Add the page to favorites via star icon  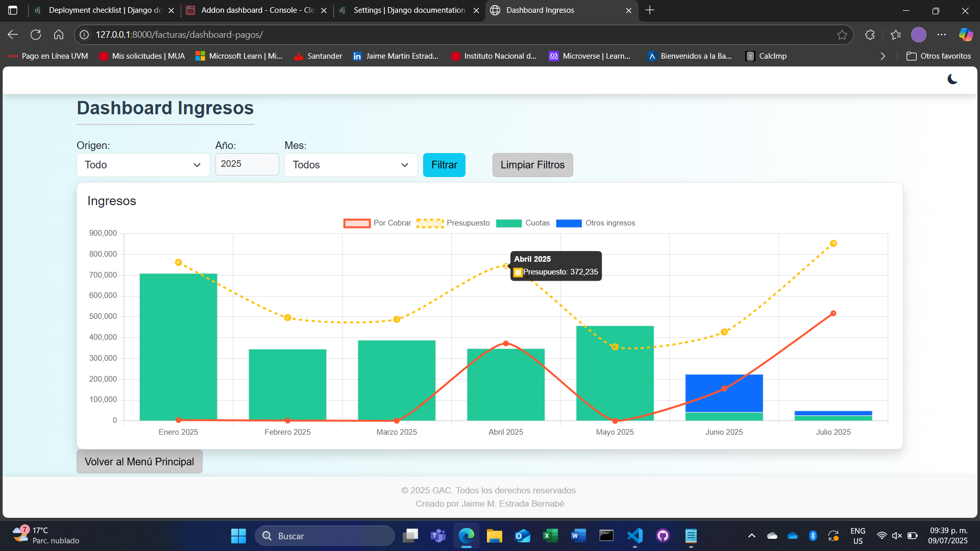[843, 35]
